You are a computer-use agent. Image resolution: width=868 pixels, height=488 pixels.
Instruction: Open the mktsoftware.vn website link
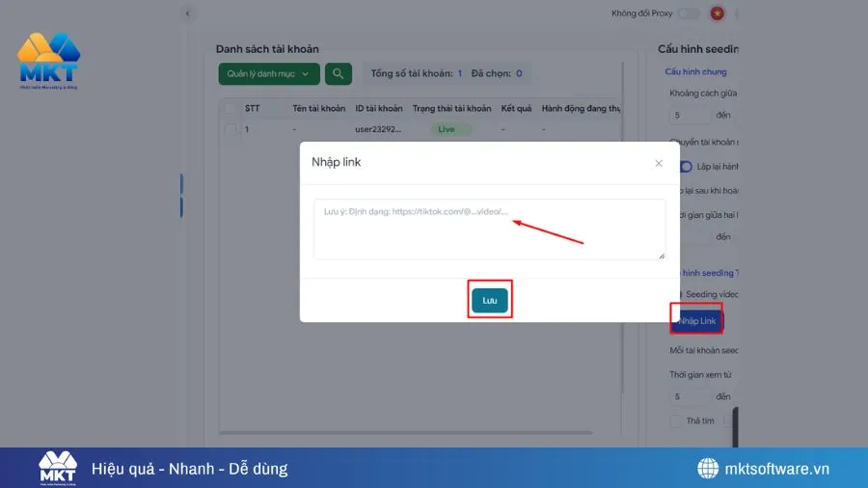[776, 469]
